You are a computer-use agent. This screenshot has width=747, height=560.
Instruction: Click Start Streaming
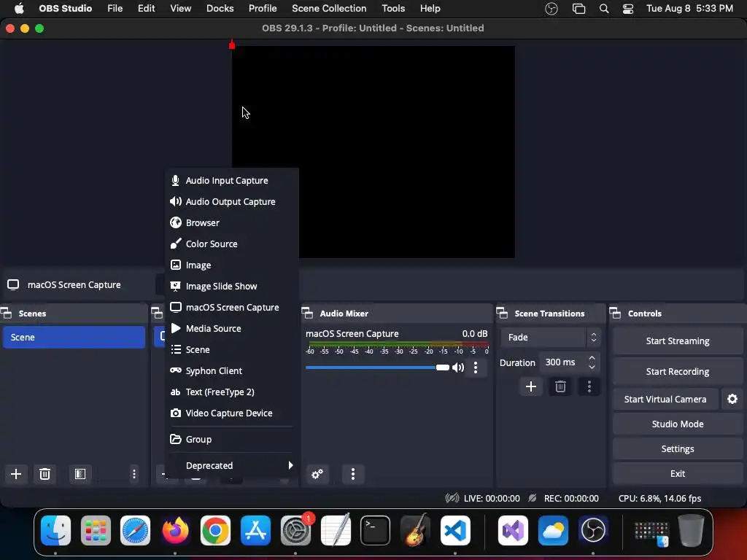(678, 341)
